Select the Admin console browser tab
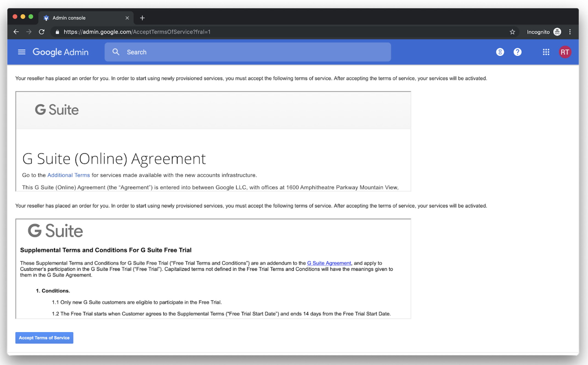 (86, 18)
